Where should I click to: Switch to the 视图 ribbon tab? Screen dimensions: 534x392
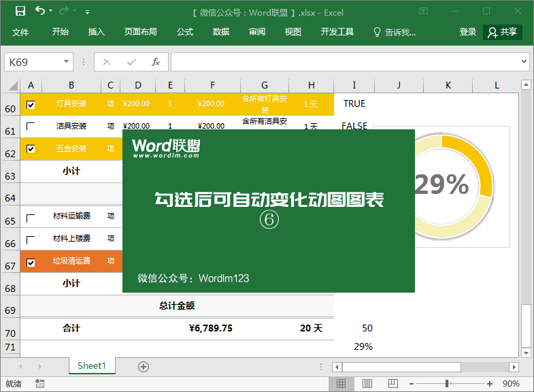[x=293, y=32]
